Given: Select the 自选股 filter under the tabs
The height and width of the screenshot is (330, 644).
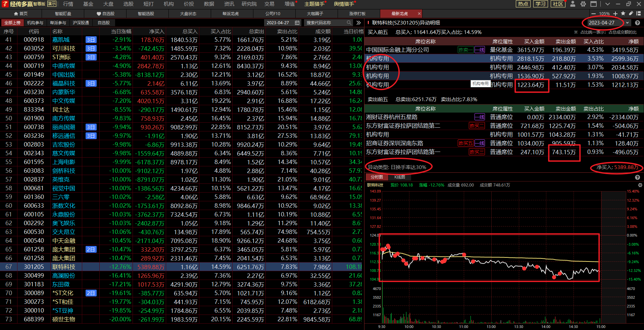Looking at the screenshot, I should click(x=104, y=23).
